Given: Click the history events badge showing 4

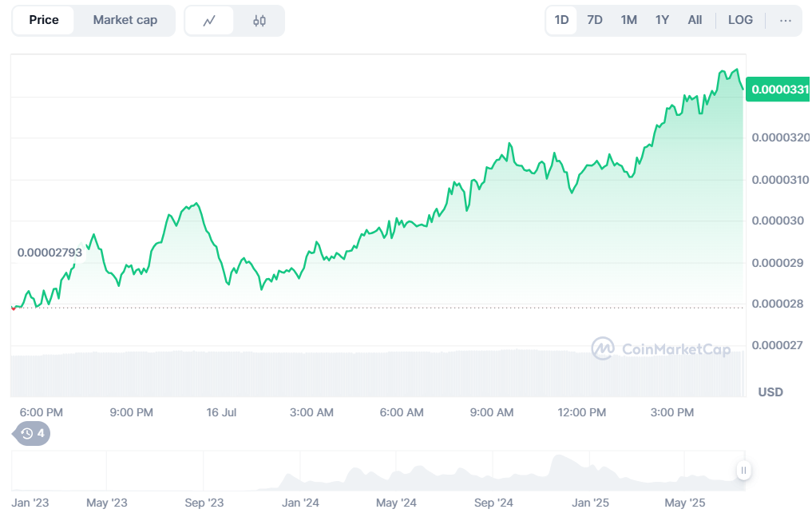Looking at the screenshot, I should tap(33, 434).
